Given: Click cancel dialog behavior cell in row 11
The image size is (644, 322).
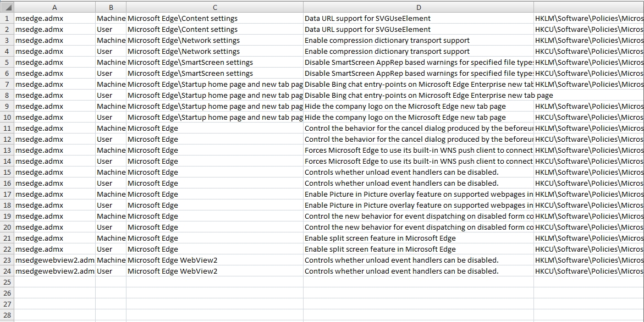Looking at the screenshot, I should 419,128.
